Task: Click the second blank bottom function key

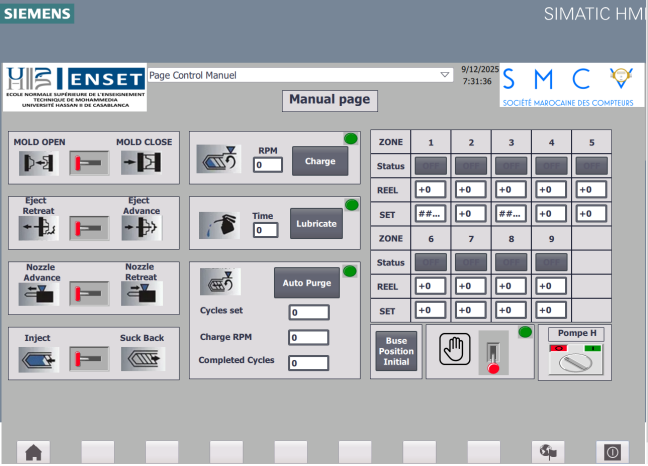Action: [162, 452]
